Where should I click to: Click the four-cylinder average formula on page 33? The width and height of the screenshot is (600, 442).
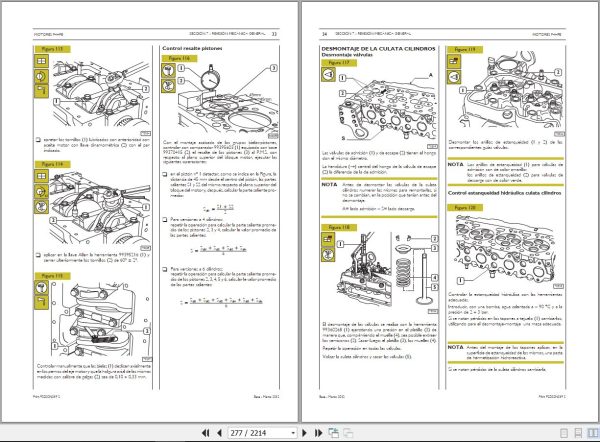(219, 250)
